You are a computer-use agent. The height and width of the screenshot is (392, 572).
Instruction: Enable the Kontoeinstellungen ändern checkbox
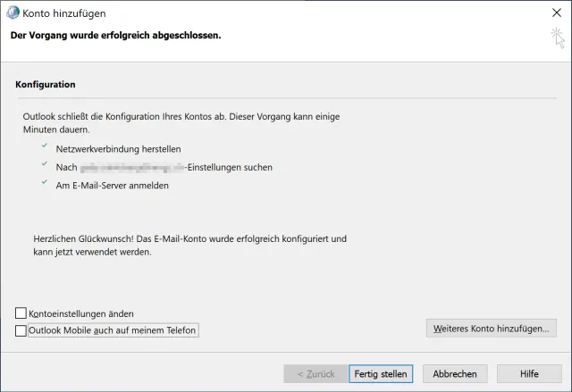(21, 313)
